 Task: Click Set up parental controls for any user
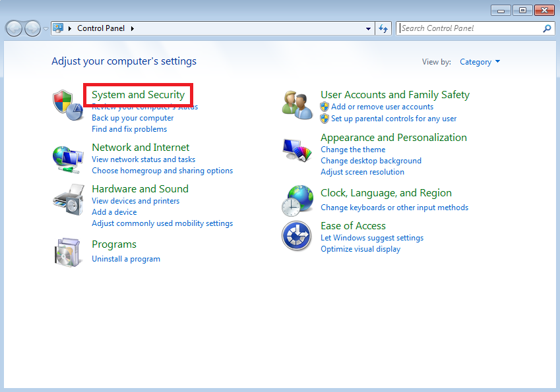(x=394, y=119)
